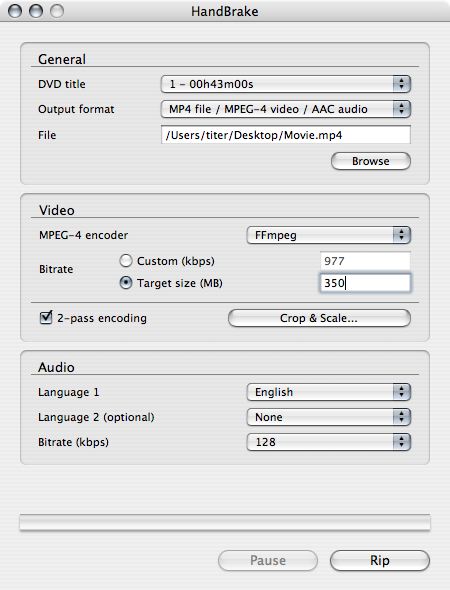This screenshot has height=590, width=450.
Task: Start ripping with the Rip button
Action: point(380,560)
